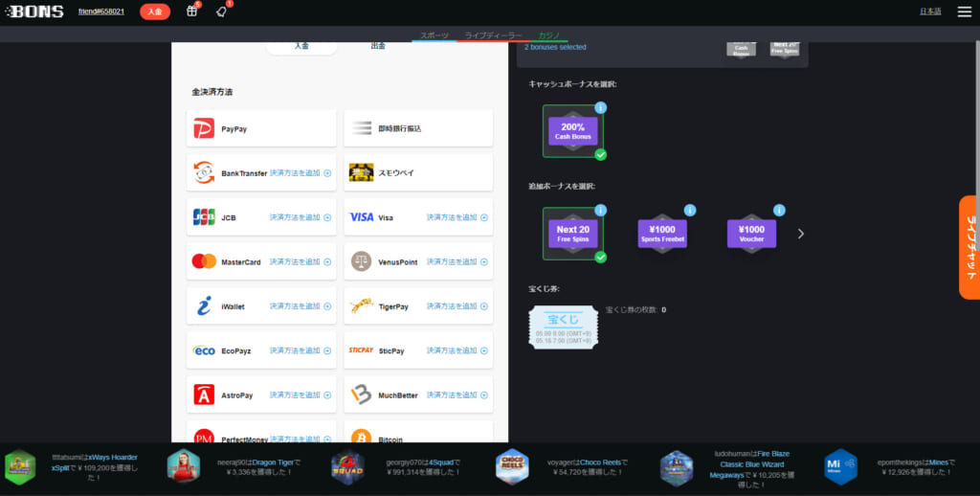The width and height of the screenshot is (980, 496).
Task: Show info for ¥1000 Voucher
Action: pos(779,210)
